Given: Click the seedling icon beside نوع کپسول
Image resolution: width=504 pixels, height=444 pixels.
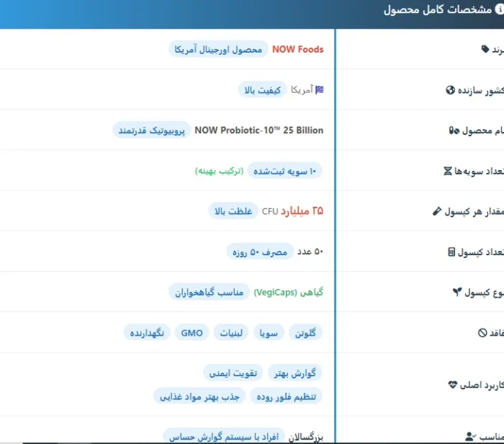Looking at the screenshot, I should coord(457,292).
